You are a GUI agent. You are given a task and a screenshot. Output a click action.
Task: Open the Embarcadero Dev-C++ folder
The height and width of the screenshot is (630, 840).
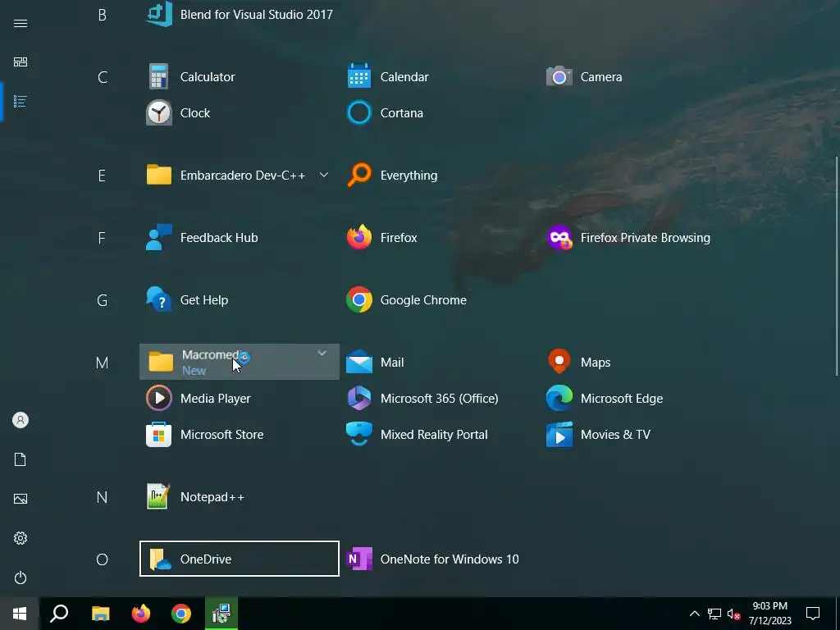coord(240,176)
